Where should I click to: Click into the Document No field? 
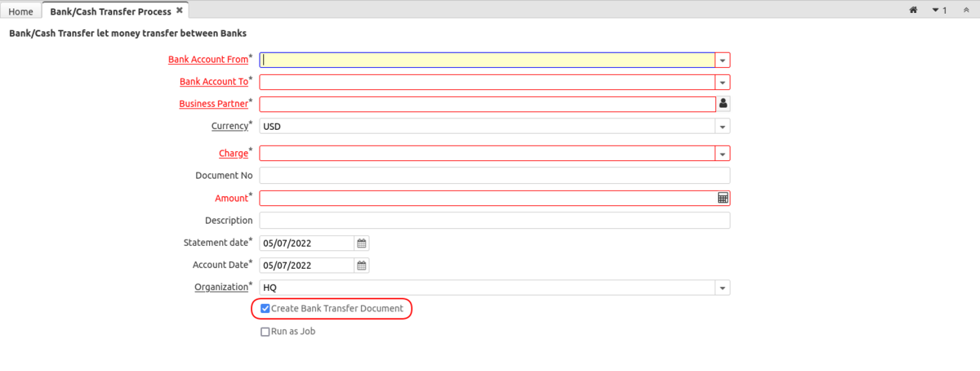(x=494, y=176)
